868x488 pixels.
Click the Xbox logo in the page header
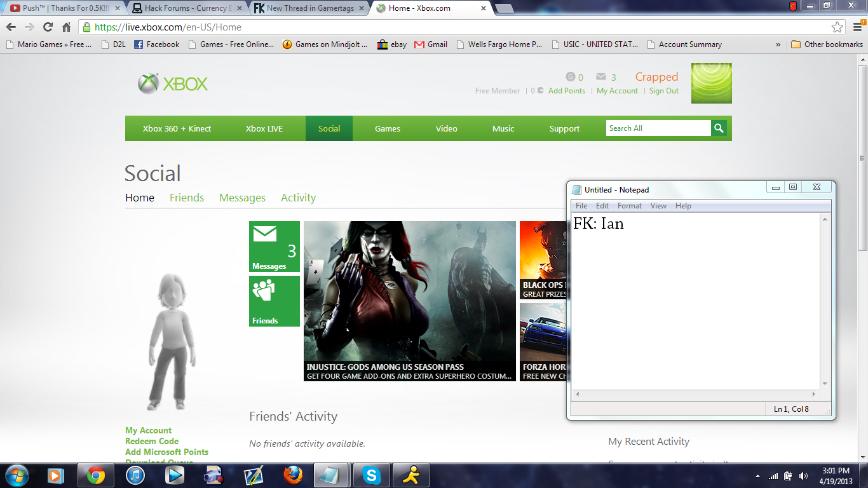(173, 84)
